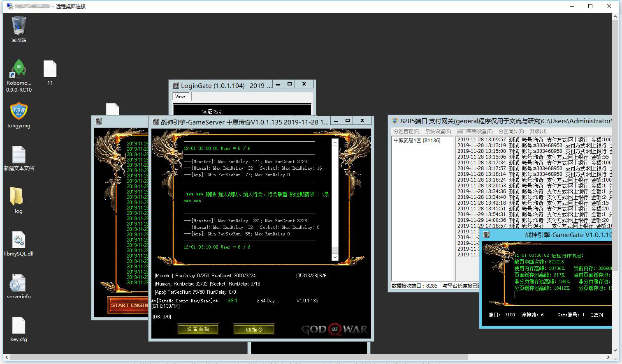Open the 新建文本文档 text file
Screen dimensions: 622x364
[x=19, y=154]
